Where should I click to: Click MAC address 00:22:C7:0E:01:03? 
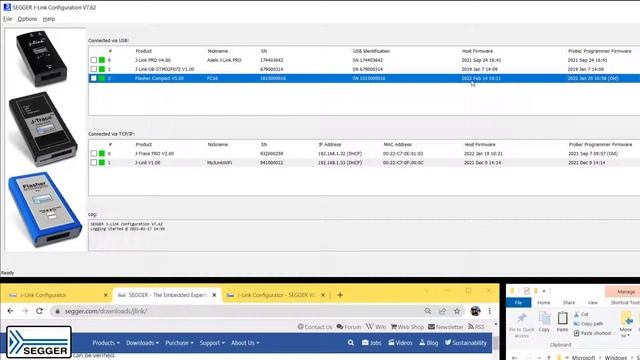pos(403,153)
